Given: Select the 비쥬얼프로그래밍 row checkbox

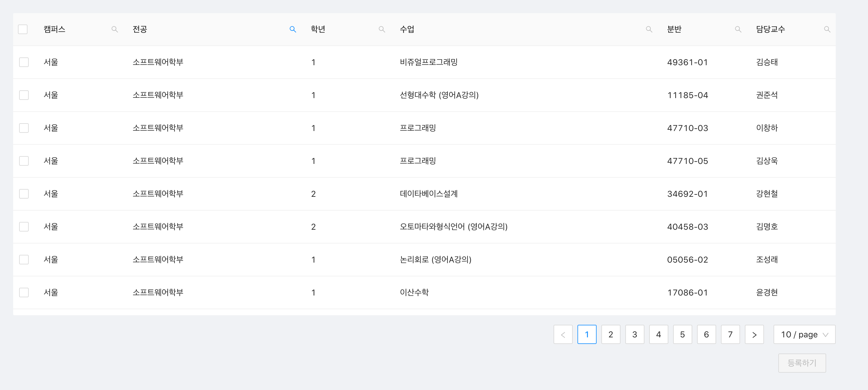Looking at the screenshot, I should tap(24, 62).
